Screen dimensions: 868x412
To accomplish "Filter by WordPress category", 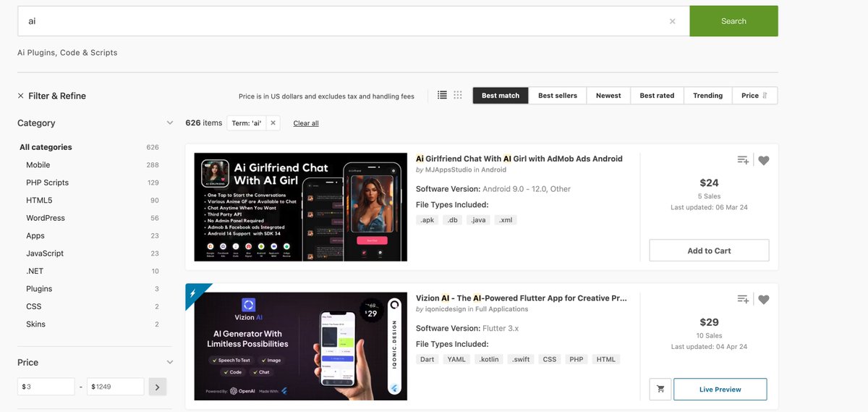I will click(46, 218).
